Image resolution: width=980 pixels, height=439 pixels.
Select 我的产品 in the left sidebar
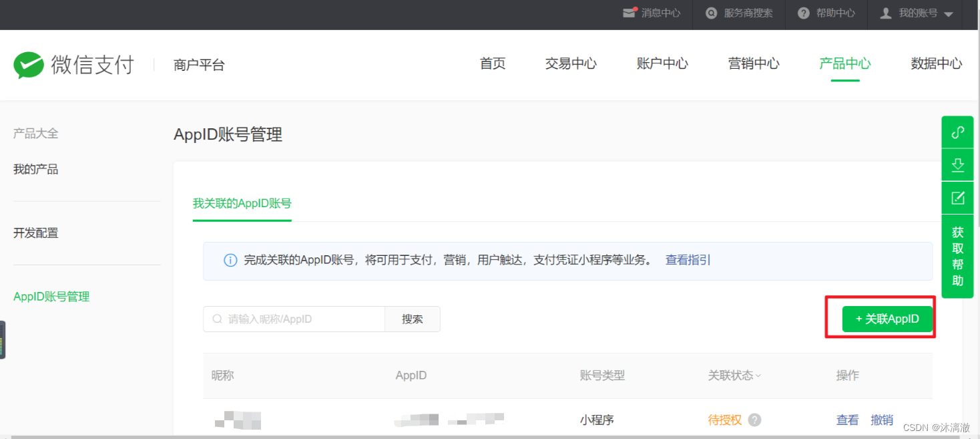(x=36, y=170)
